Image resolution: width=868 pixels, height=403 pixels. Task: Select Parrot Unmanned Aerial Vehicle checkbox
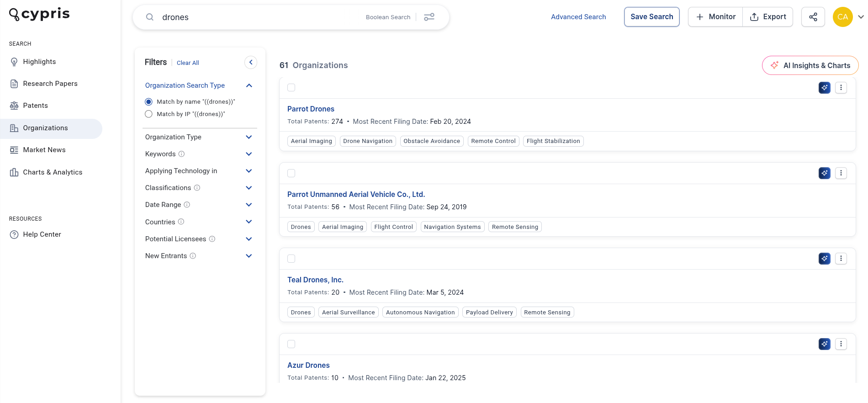(x=291, y=173)
